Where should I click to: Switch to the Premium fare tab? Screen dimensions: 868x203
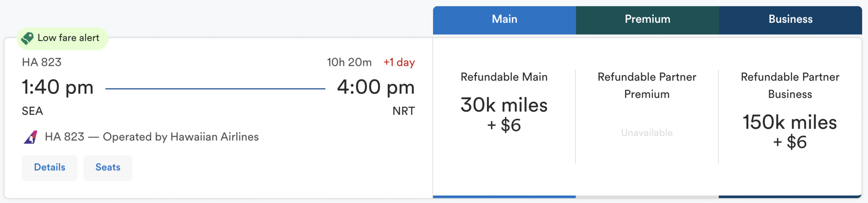(x=647, y=19)
